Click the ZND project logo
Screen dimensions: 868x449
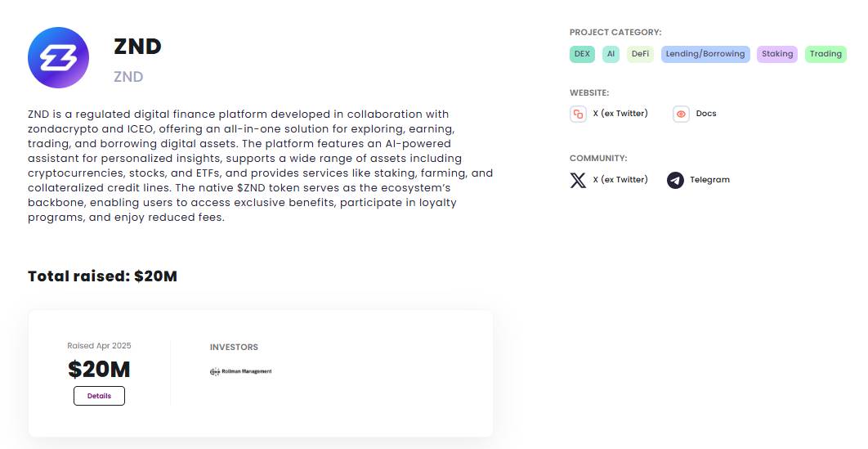tap(58, 57)
